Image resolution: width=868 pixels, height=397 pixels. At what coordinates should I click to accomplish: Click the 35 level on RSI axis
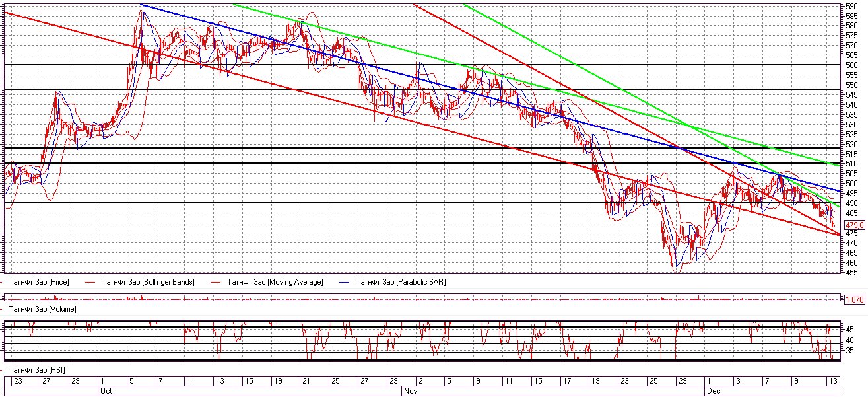pos(851,351)
